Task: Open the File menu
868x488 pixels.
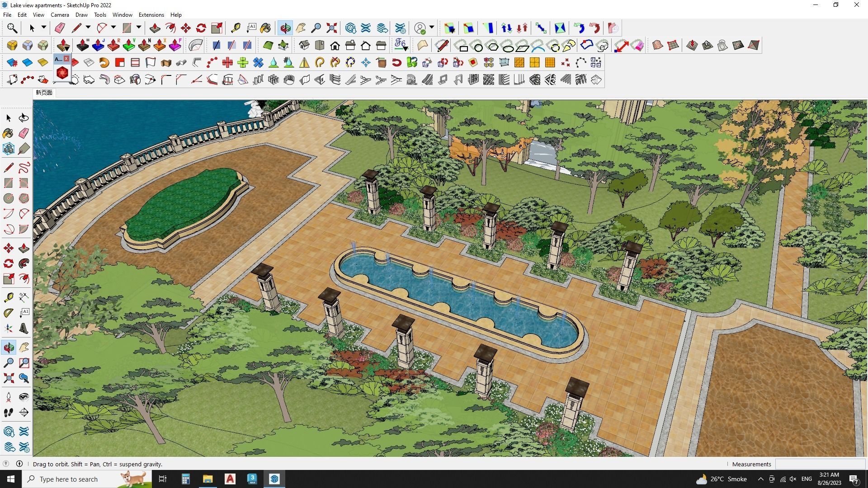Action: (7, 14)
